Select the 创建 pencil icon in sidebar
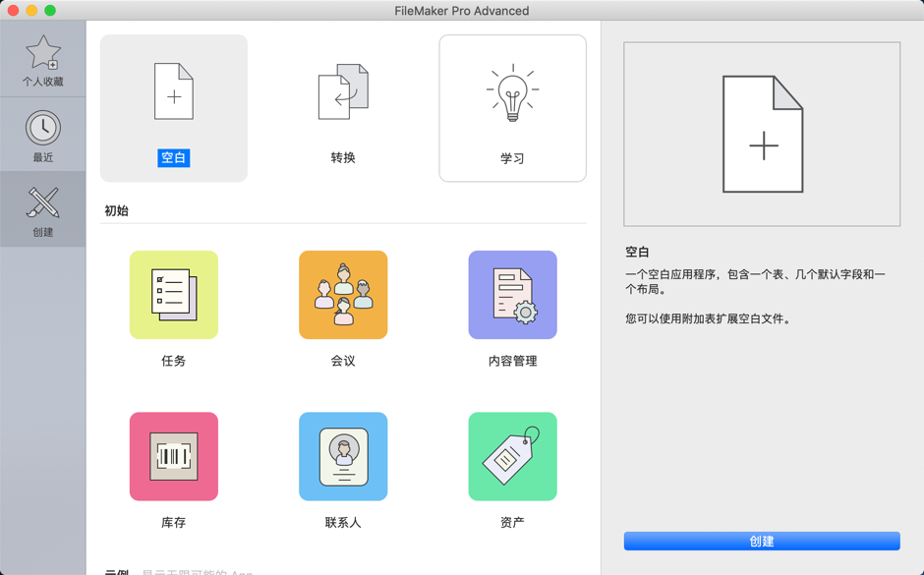 (x=43, y=203)
